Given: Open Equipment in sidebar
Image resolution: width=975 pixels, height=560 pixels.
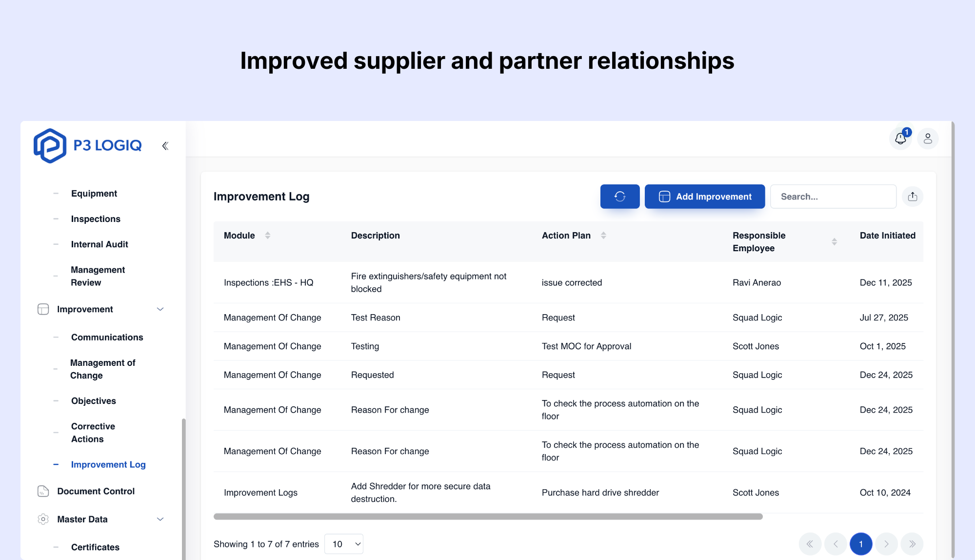Looking at the screenshot, I should click(94, 194).
